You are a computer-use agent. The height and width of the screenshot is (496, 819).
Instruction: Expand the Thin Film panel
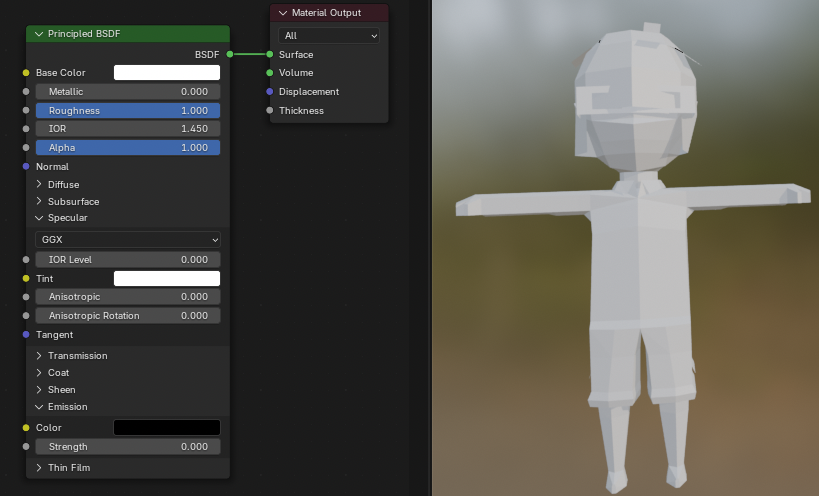coord(39,468)
